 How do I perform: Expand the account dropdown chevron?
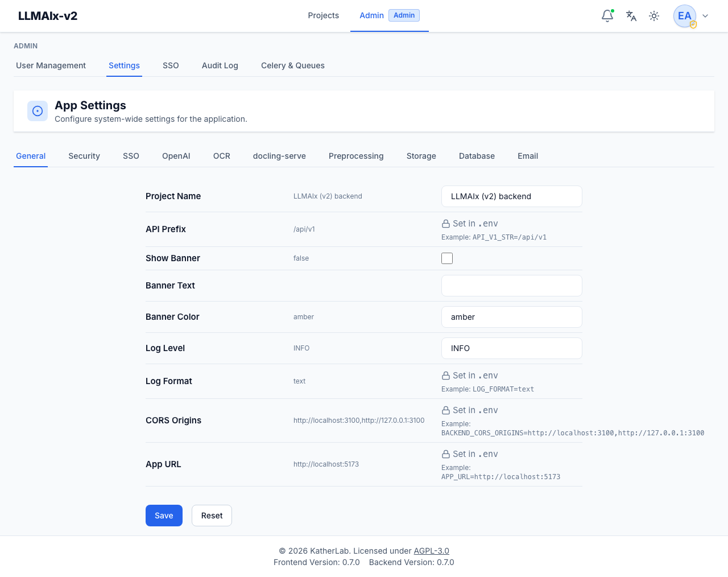705,16
